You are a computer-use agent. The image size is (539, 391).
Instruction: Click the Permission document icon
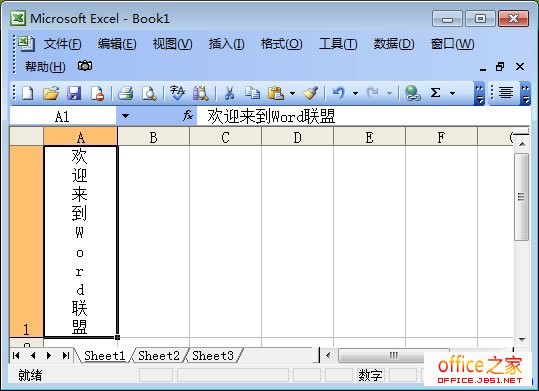point(97,93)
